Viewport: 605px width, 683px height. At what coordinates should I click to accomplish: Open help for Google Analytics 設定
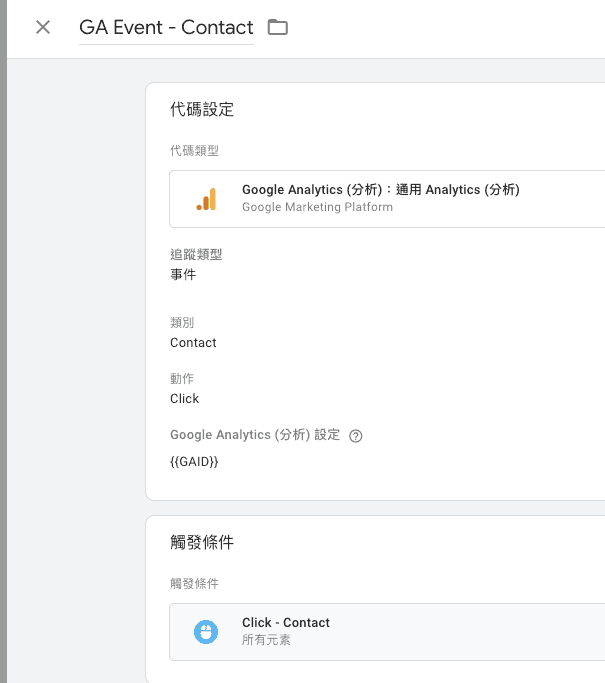(355, 436)
